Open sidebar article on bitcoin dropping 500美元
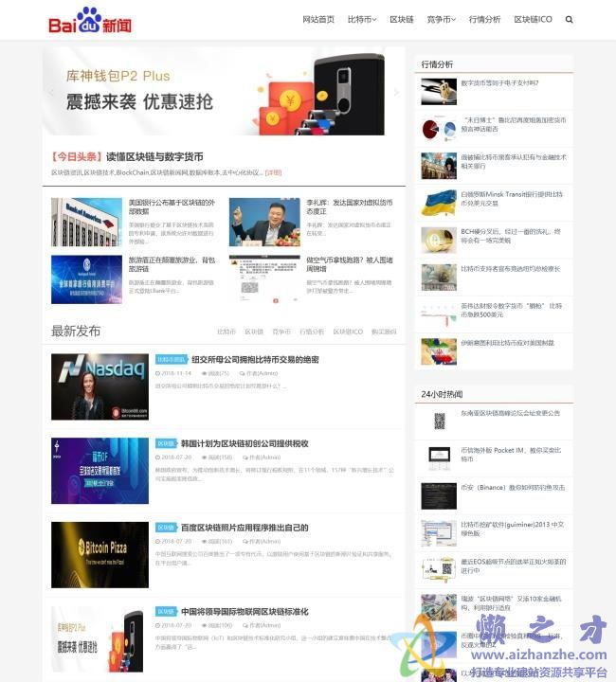 pyautogui.click(x=512, y=310)
